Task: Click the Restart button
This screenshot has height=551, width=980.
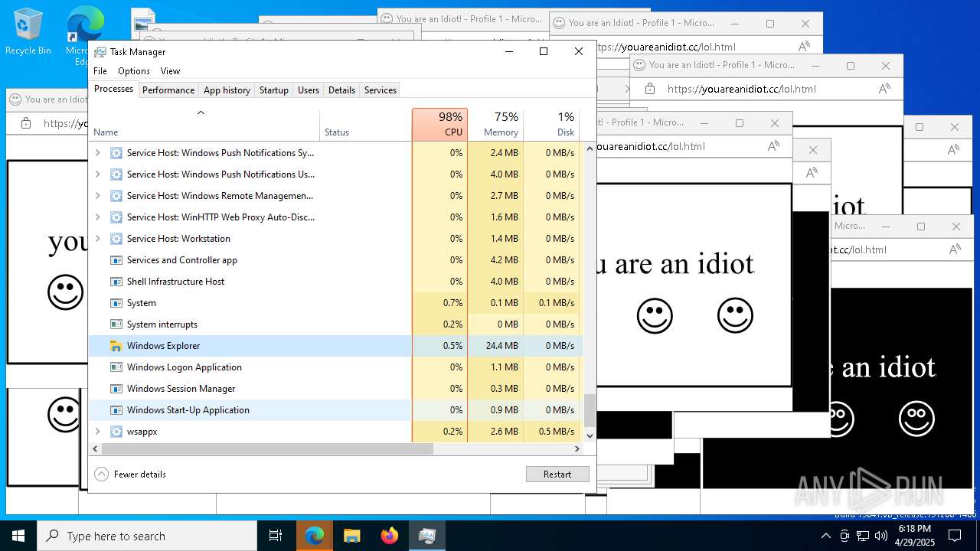Action: click(557, 474)
